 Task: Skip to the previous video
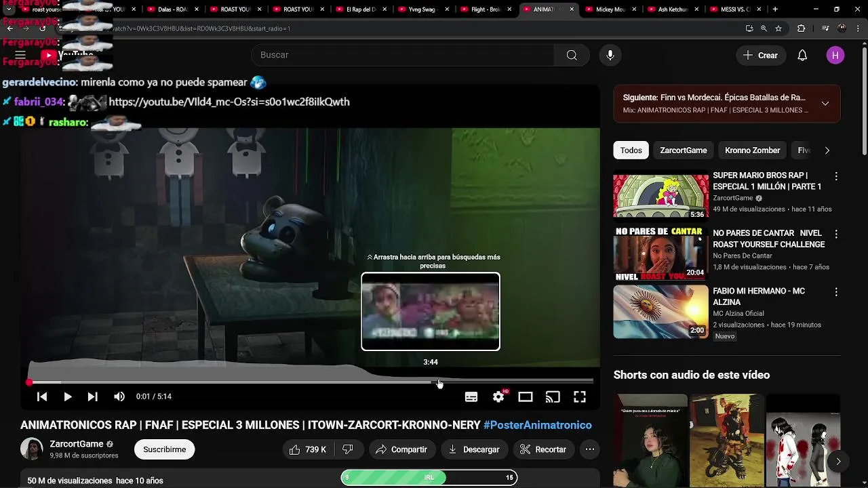click(x=42, y=396)
